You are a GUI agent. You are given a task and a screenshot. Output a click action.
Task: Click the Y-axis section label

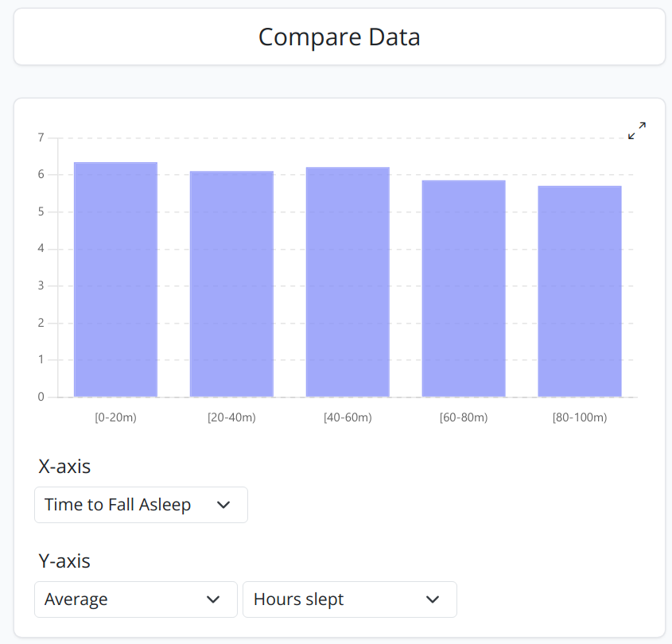pyautogui.click(x=64, y=561)
